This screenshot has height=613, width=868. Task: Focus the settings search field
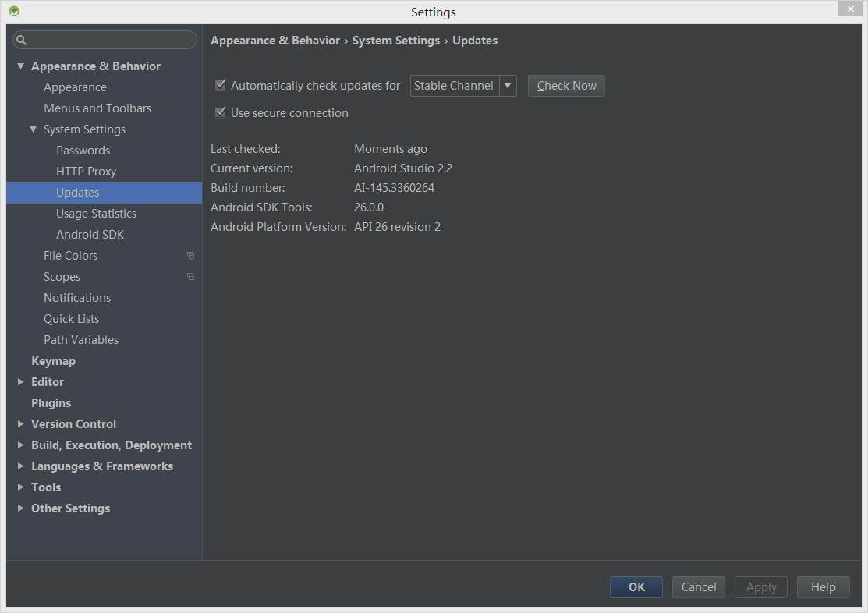tap(105, 40)
